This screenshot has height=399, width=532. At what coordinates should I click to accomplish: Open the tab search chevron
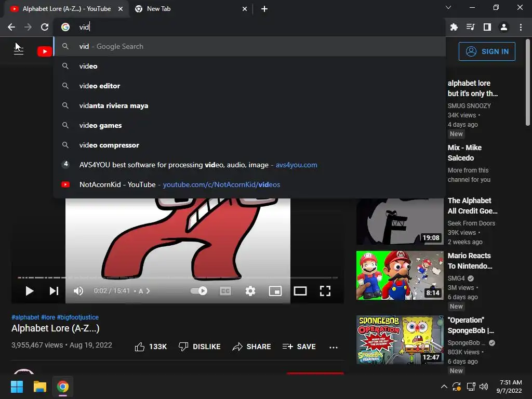pyautogui.click(x=448, y=7)
